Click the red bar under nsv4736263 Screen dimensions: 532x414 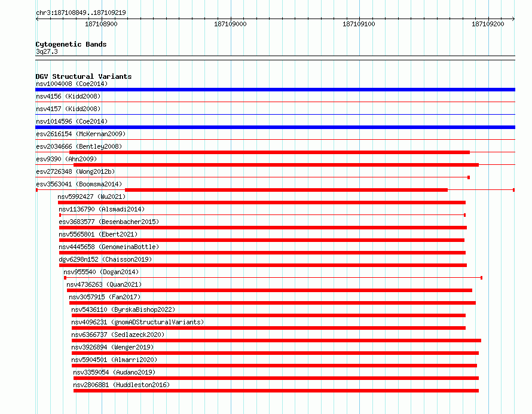coord(270,290)
